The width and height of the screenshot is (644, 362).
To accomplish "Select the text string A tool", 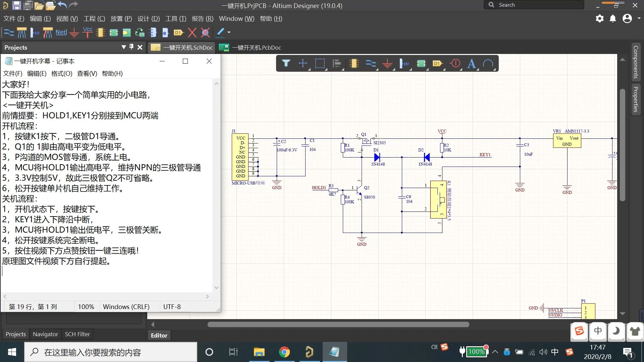I will pos(472,63).
